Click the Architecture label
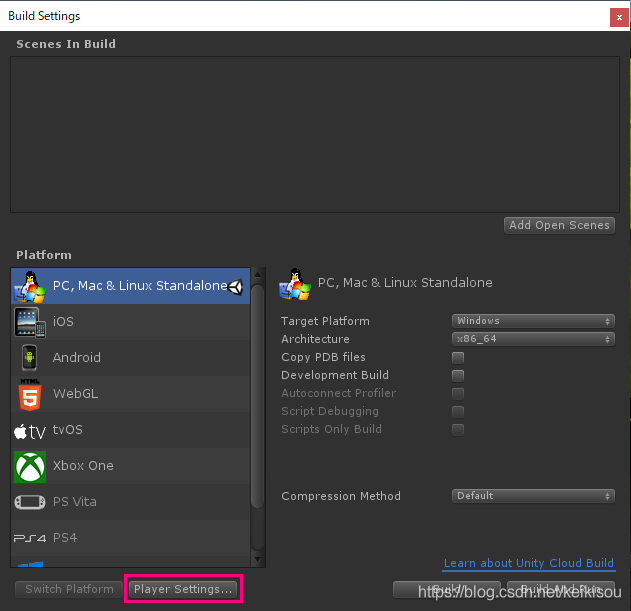 pyautogui.click(x=315, y=339)
